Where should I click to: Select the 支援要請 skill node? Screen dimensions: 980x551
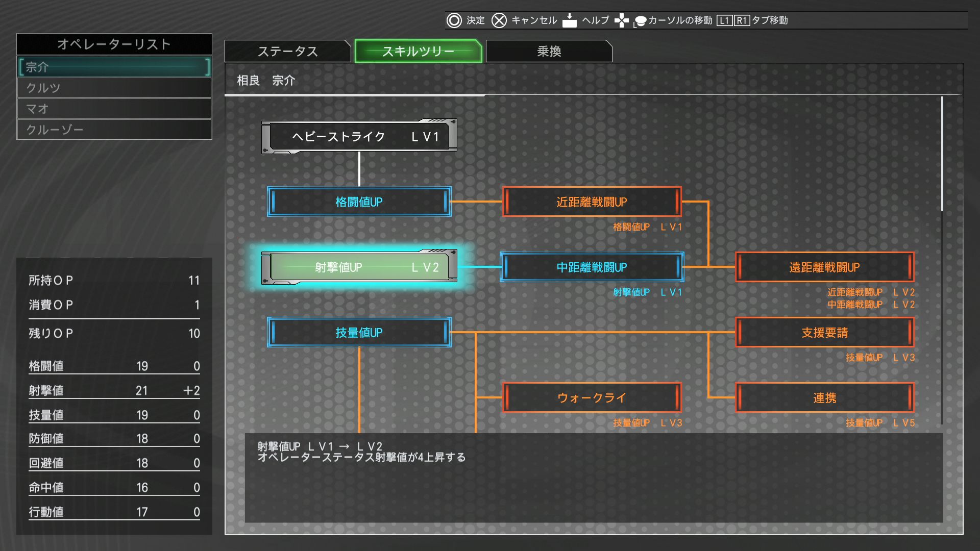coord(824,332)
